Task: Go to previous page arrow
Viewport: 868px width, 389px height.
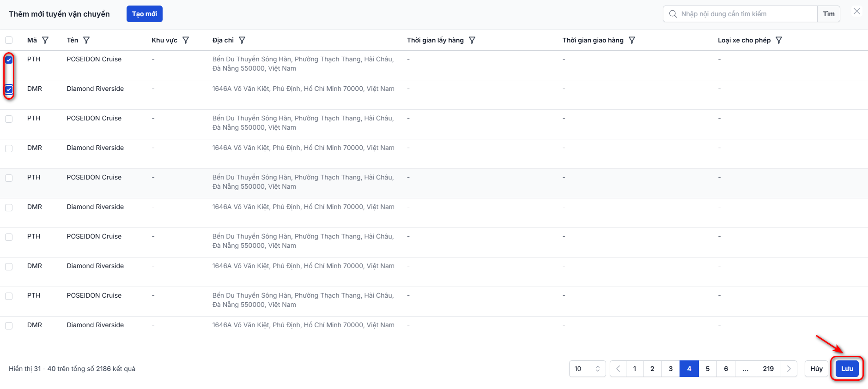Action: 618,369
